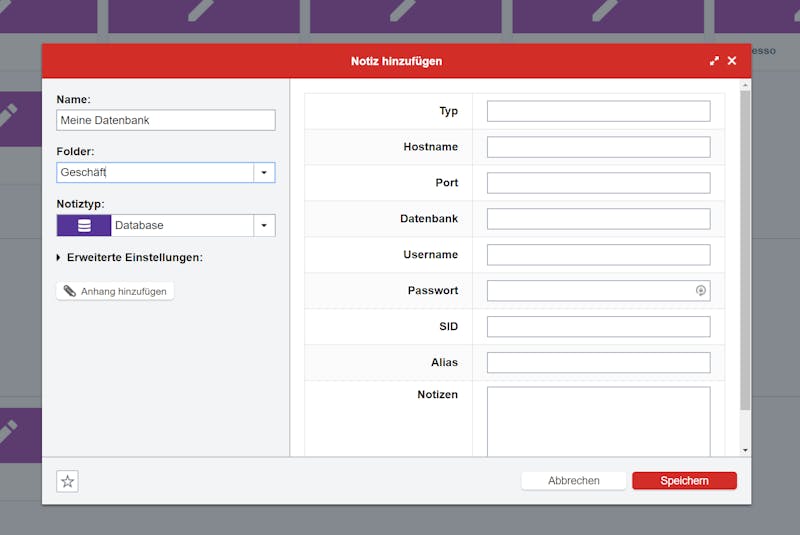Click the Notiztyp label
This screenshot has height=535, width=800.
(80, 204)
